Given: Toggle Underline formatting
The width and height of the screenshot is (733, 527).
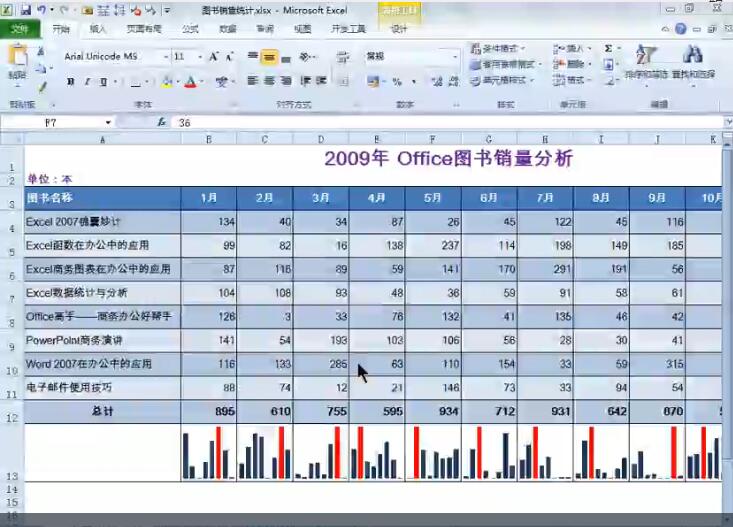Looking at the screenshot, I should (103, 82).
